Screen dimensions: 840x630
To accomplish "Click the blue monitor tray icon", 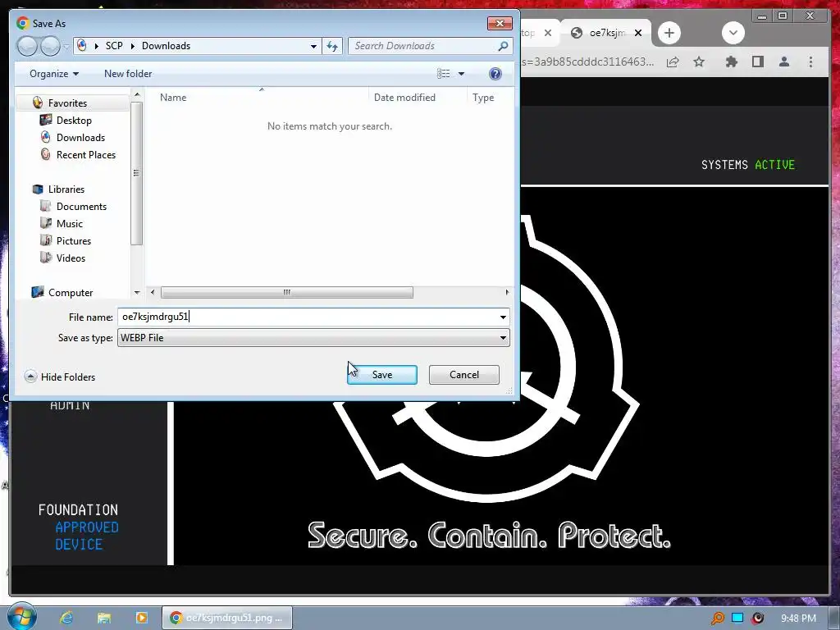I will [737, 619].
